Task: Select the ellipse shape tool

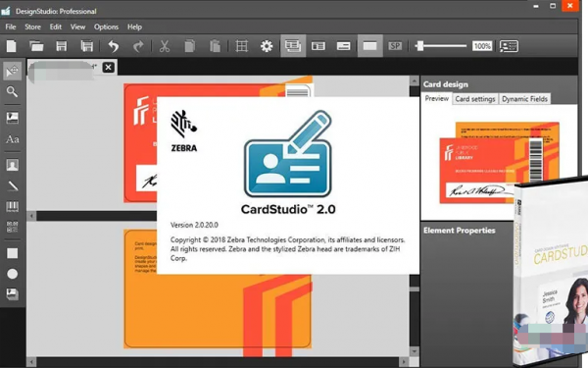Action: coord(13,274)
